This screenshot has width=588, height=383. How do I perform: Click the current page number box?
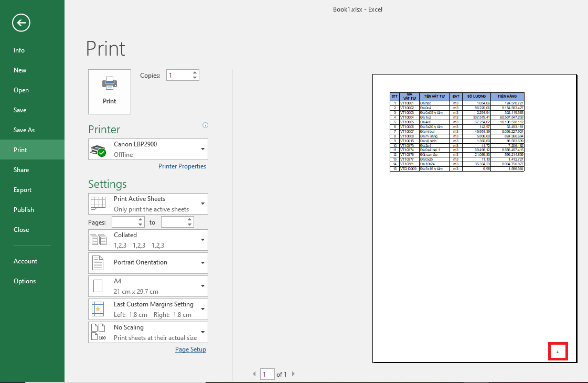click(268, 374)
